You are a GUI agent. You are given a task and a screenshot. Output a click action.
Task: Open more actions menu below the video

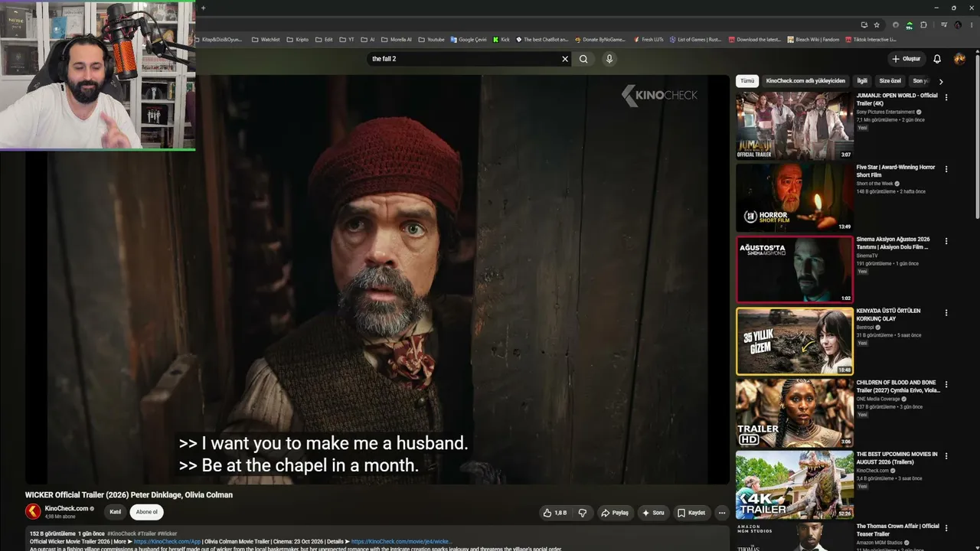pos(721,513)
